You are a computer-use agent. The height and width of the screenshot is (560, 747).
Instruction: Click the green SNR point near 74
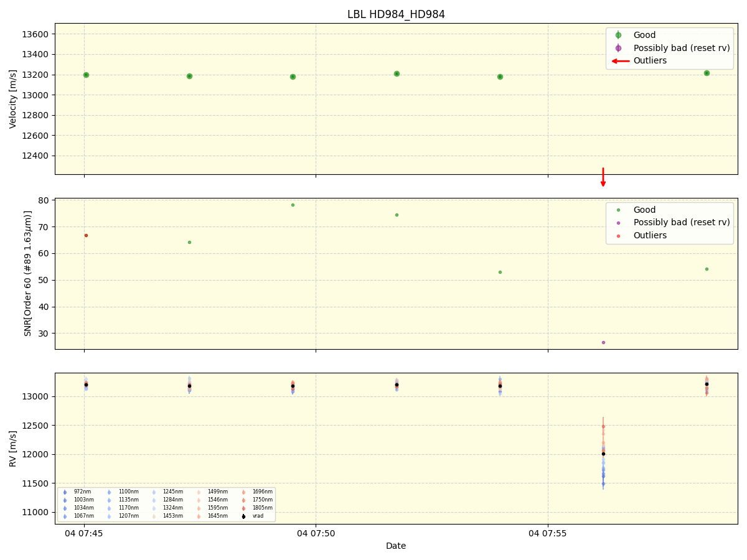tap(397, 215)
